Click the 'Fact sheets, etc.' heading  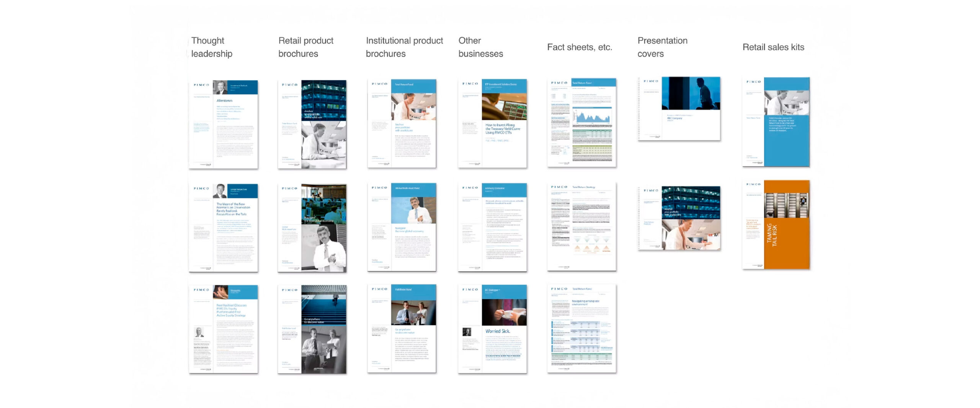pyautogui.click(x=580, y=47)
